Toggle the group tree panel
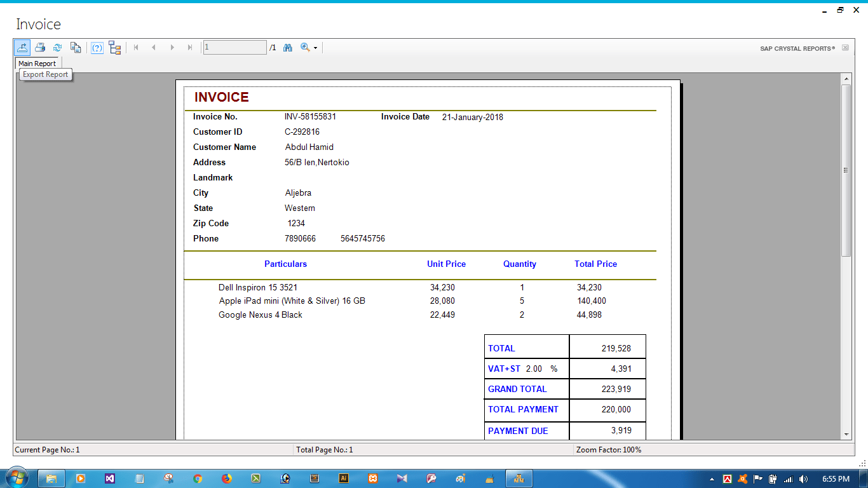This screenshot has height=488, width=868. [115, 48]
